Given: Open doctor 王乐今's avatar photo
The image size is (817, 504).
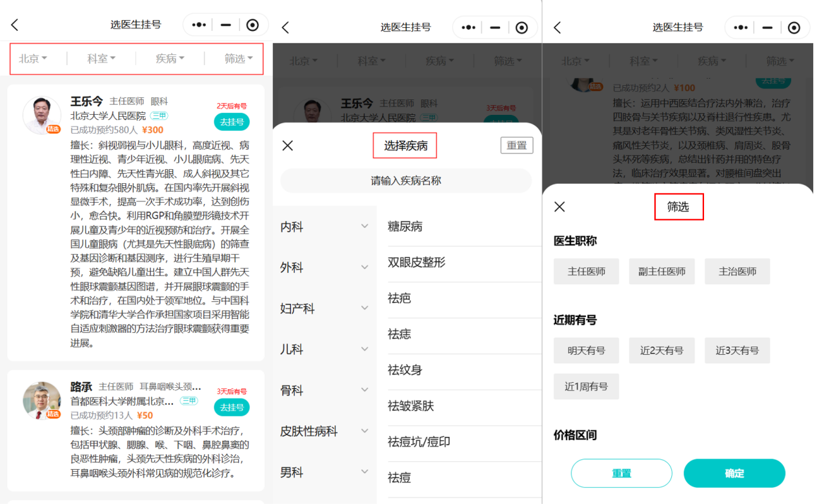Looking at the screenshot, I should 42,116.
